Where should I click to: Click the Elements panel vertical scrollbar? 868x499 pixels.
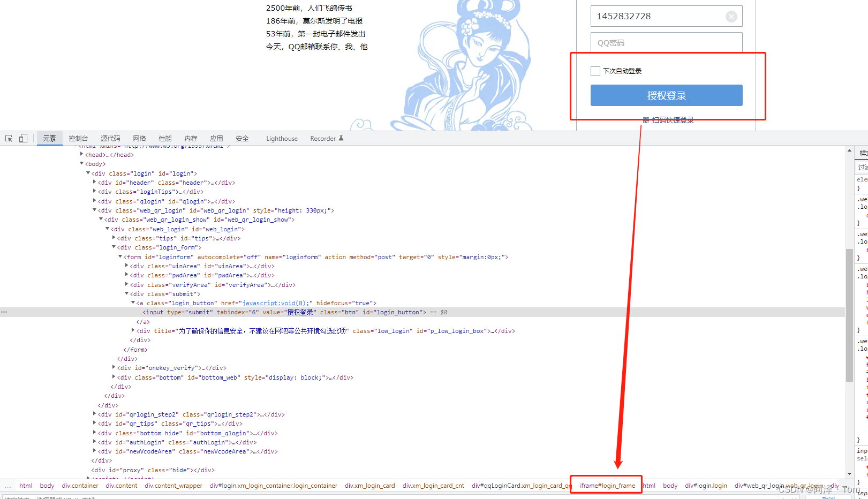pyautogui.click(x=849, y=315)
